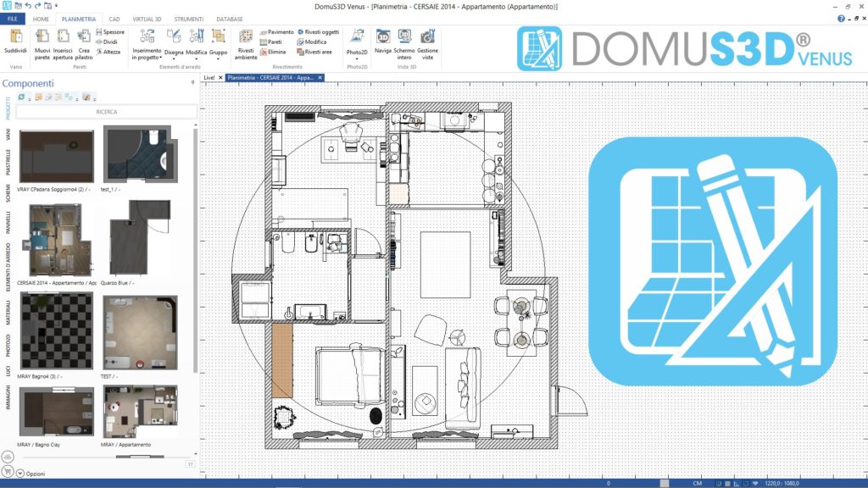The height and width of the screenshot is (488, 868).
Task: Select the MRAY Bagno4 (3) thumbnail
Action: point(57,331)
